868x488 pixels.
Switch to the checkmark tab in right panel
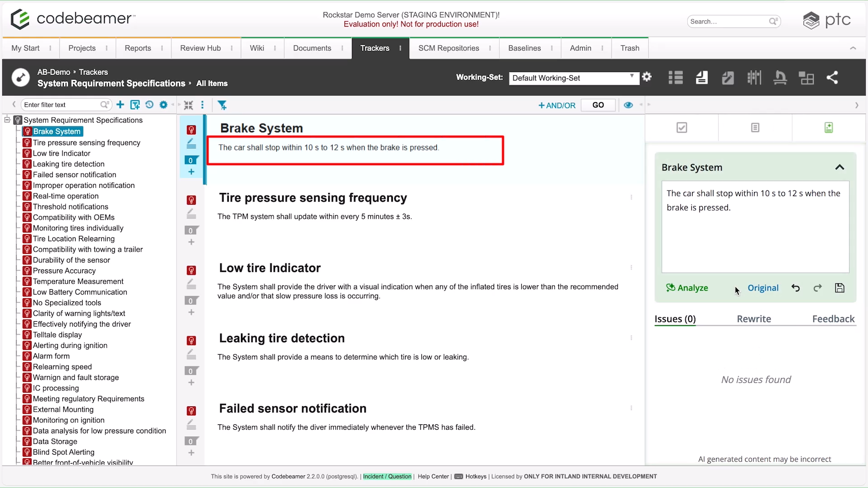click(x=682, y=127)
